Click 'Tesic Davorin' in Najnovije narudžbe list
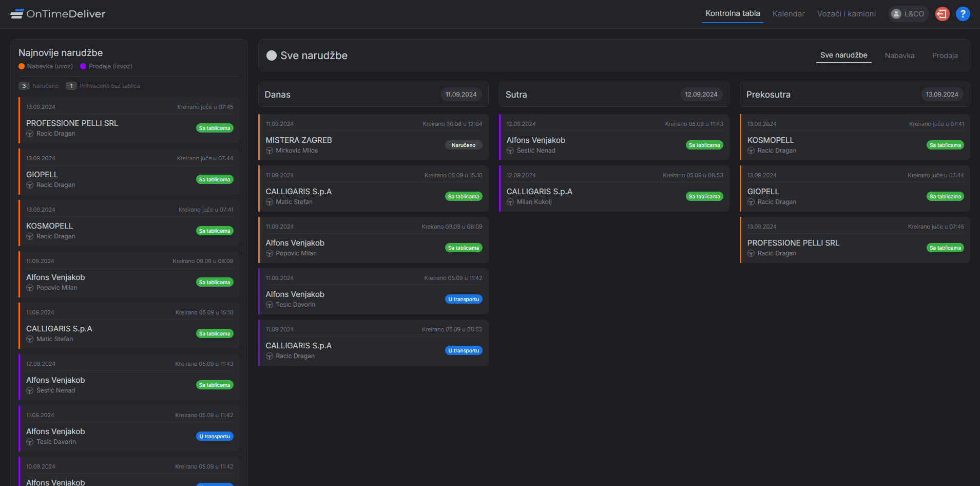Screen dimensions: 980x486 (x=56, y=442)
